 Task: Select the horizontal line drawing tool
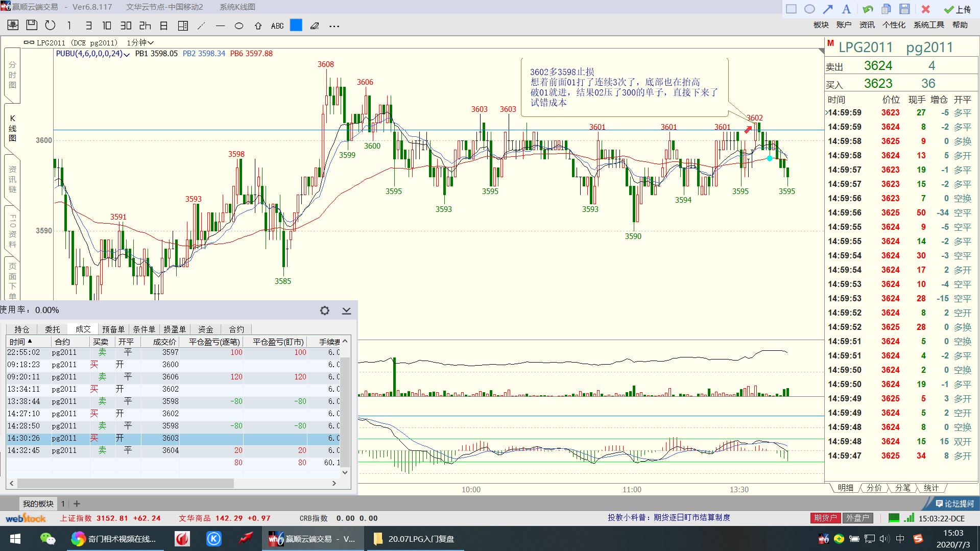pos(220,26)
